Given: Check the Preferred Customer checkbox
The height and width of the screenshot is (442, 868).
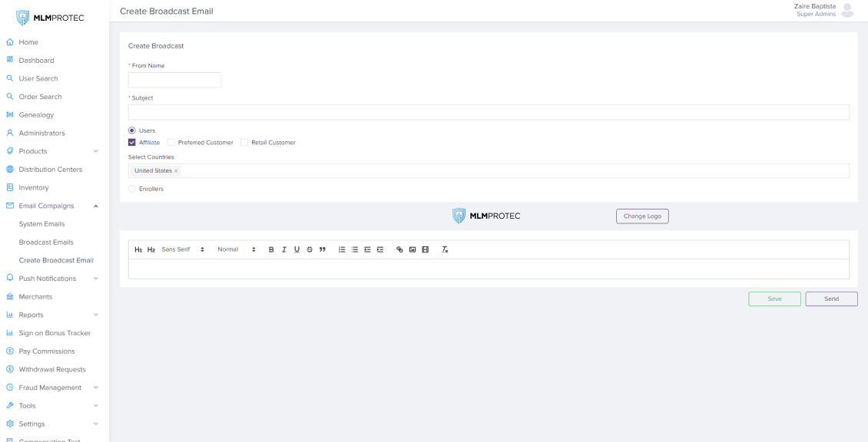Looking at the screenshot, I should [x=171, y=142].
